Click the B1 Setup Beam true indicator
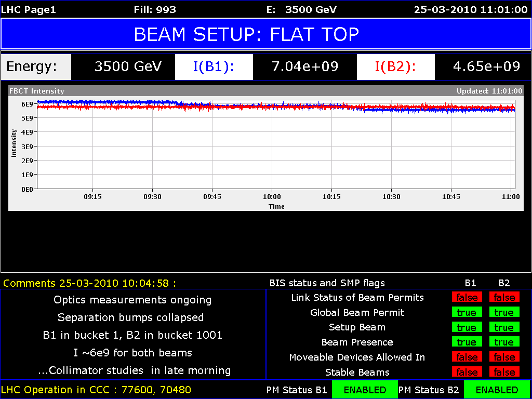Image resolution: width=532 pixels, height=399 pixels. tap(467, 327)
